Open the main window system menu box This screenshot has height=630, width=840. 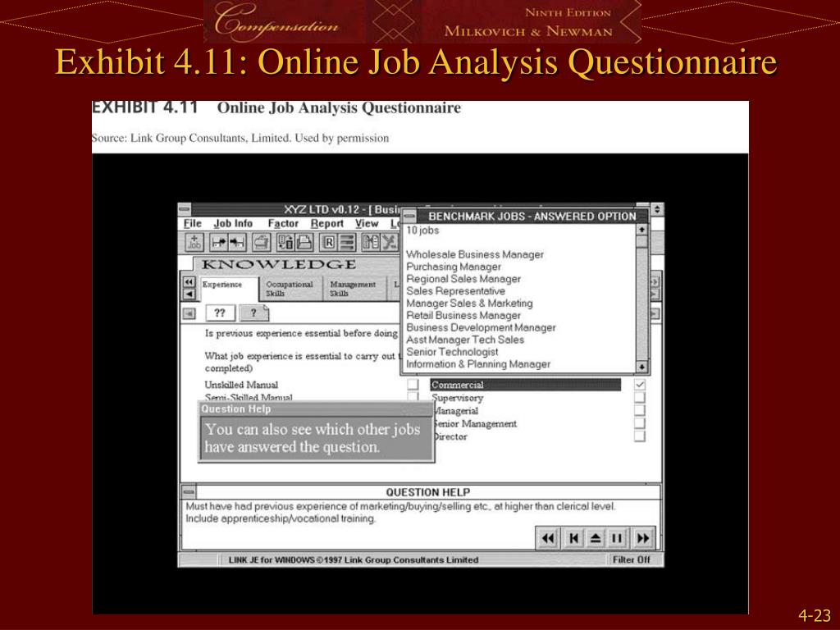(185, 209)
